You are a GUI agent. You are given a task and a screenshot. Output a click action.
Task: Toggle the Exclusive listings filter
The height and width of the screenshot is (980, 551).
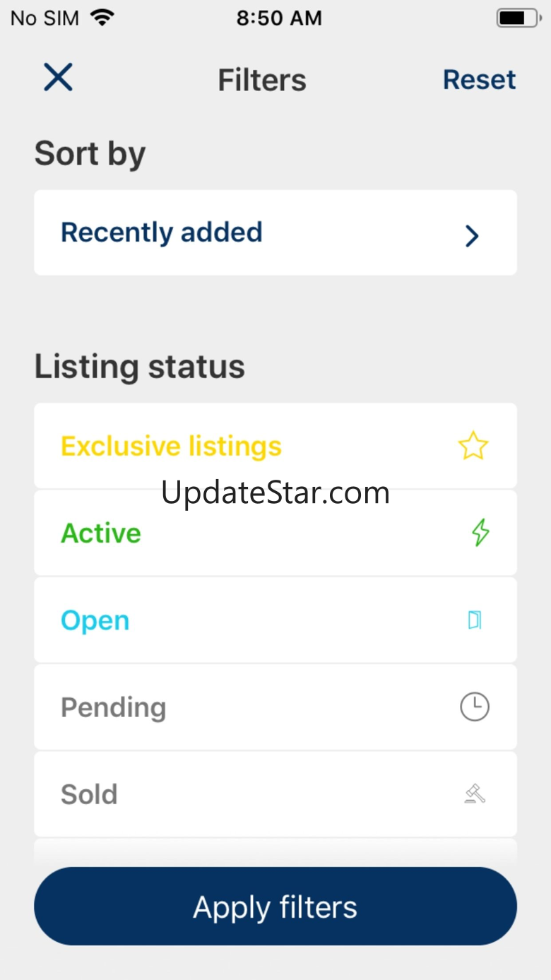[275, 446]
